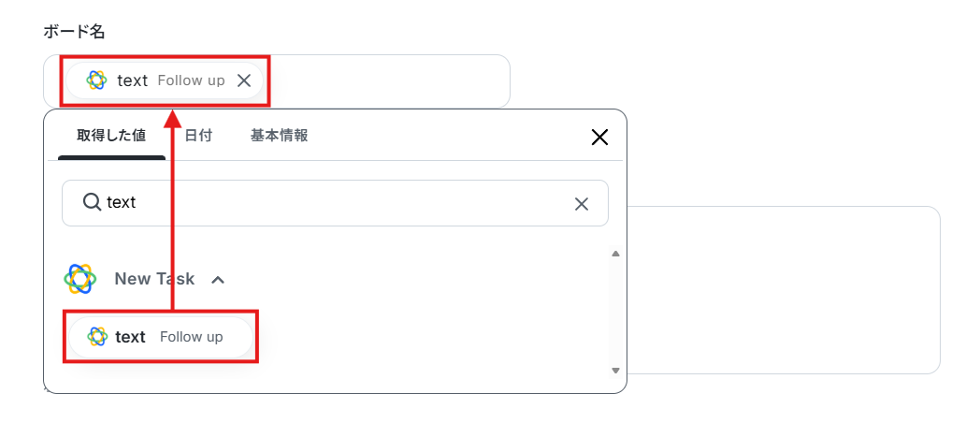The width and height of the screenshot is (980, 423).
Task: Focus the search box containing text
Action: pos(335,203)
